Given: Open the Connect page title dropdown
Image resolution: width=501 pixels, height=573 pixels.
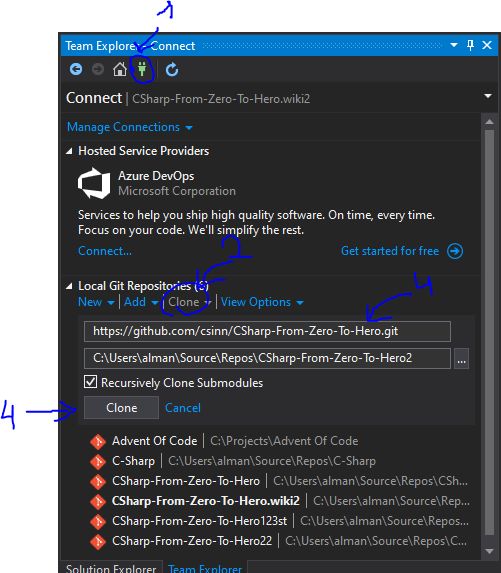Looking at the screenshot, I should tap(488, 96).
